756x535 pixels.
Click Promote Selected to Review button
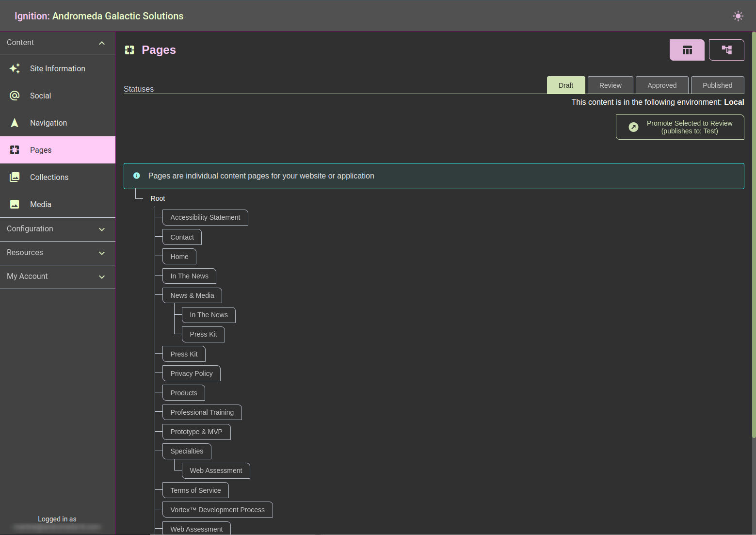(x=680, y=127)
